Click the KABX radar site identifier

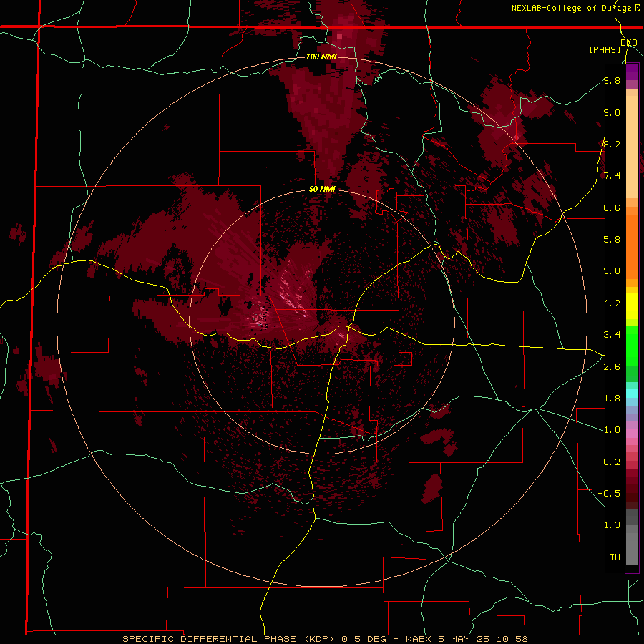point(419,639)
